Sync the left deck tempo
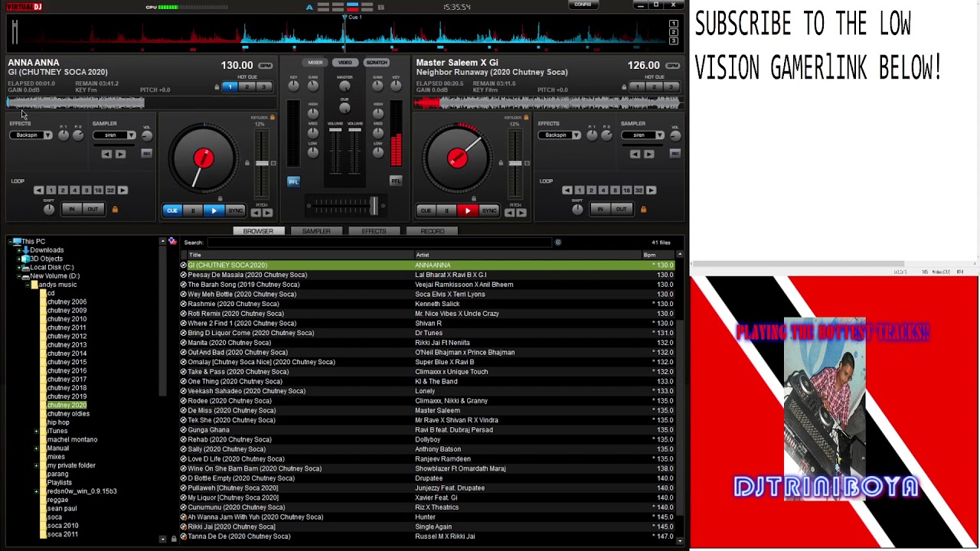Viewport: 980px width, 551px height. click(x=235, y=210)
